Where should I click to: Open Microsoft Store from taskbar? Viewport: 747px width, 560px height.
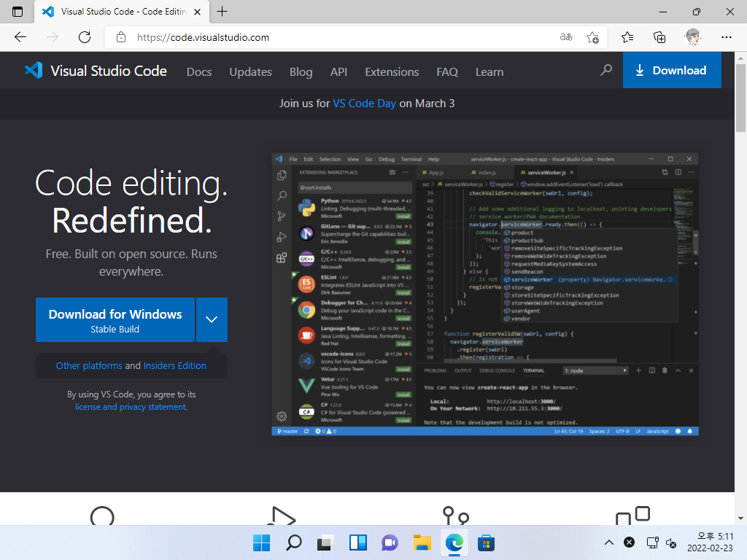[487, 542]
